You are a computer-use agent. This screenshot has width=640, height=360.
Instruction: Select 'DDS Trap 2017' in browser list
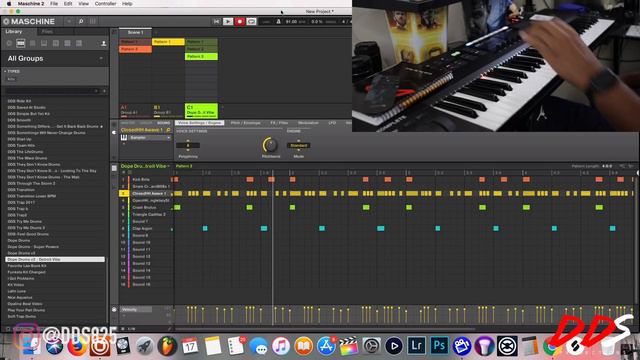[21, 202]
